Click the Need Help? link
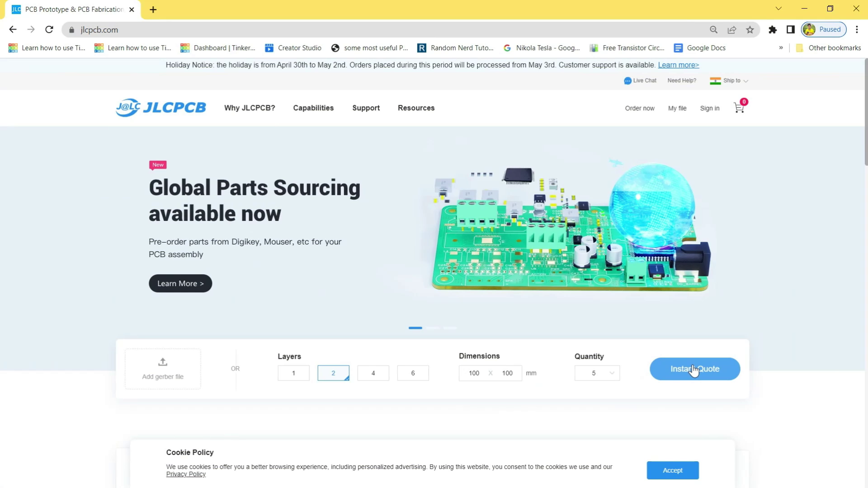 [682, 81]
